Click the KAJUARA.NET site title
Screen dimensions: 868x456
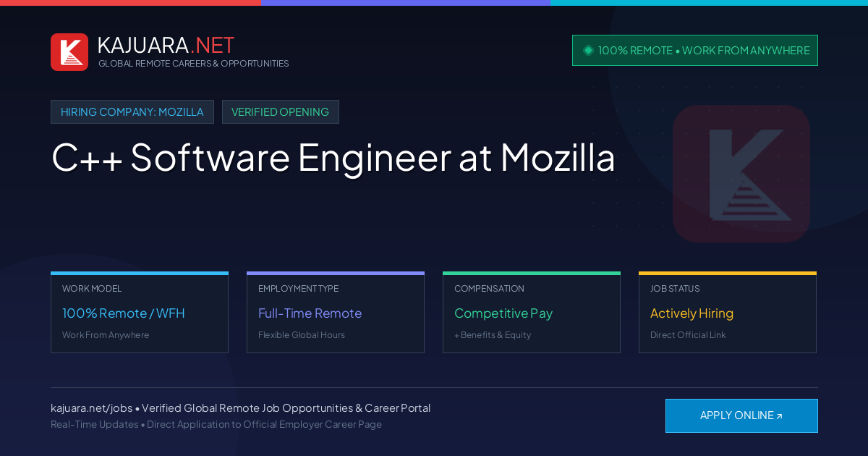tap(166, 45)
